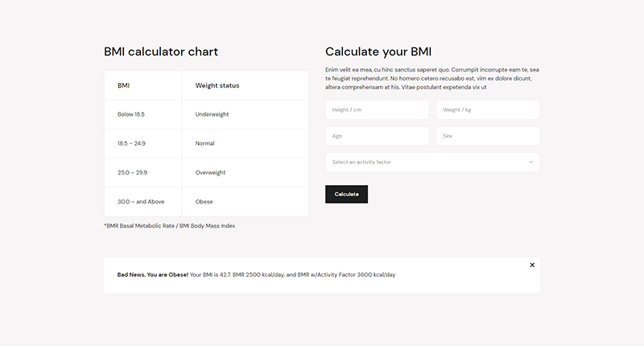Focus the Weight / kg input field
644x346 pixels.
click(487, 110)
